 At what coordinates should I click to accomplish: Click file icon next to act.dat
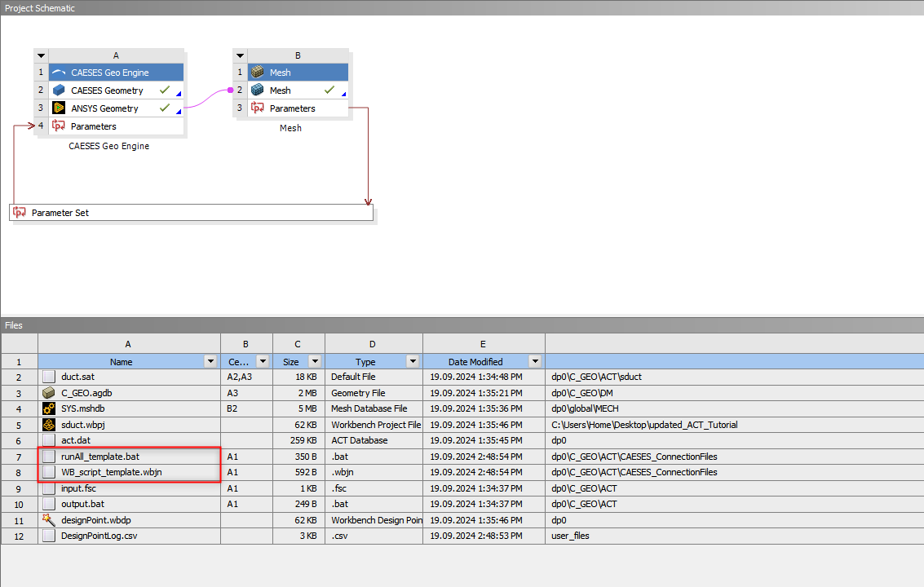(49, 440)
